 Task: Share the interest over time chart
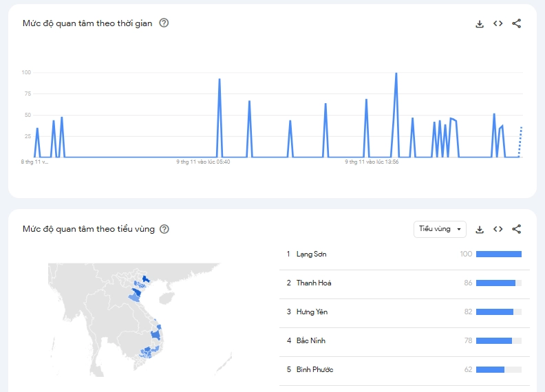pos(517,23)
